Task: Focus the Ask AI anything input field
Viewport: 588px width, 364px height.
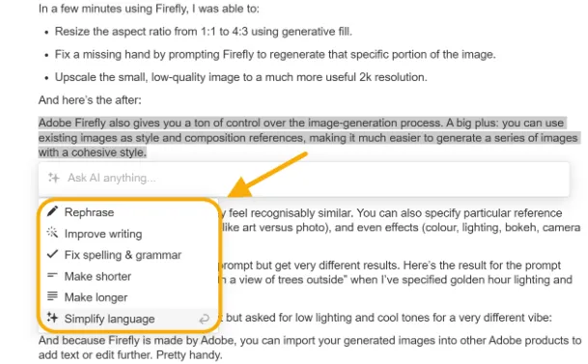Action: [x=304, y=178]
